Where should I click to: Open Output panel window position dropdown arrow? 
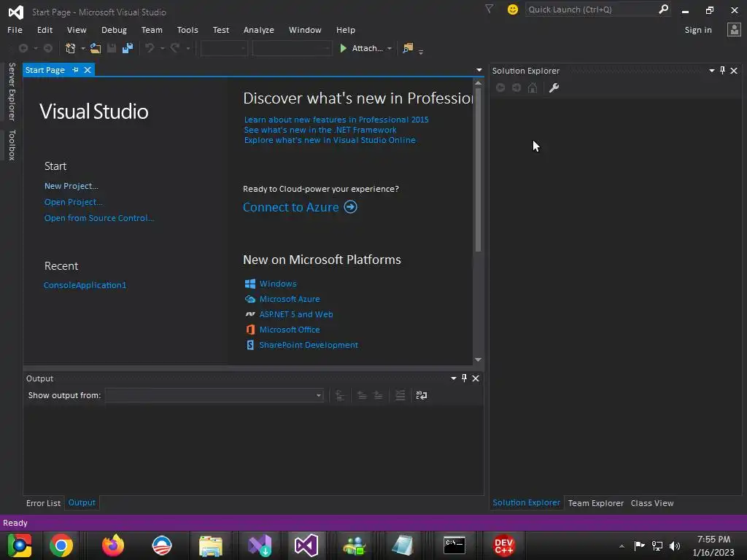pos(454,378)
